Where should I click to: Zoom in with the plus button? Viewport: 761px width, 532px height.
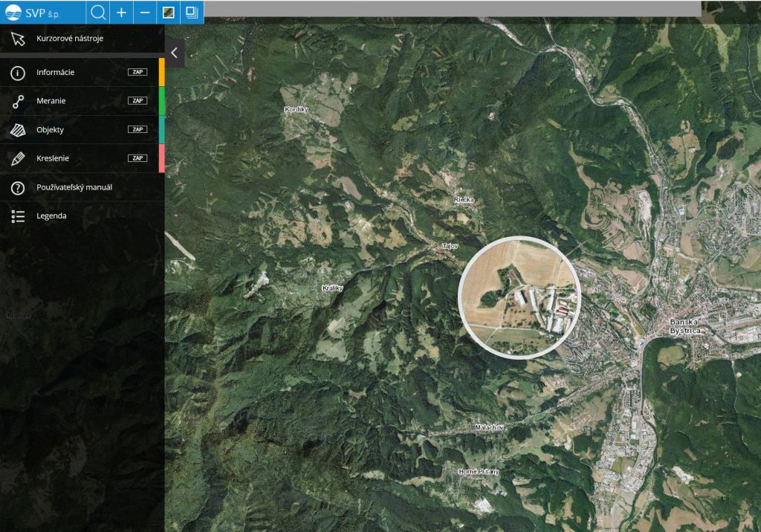121,12
